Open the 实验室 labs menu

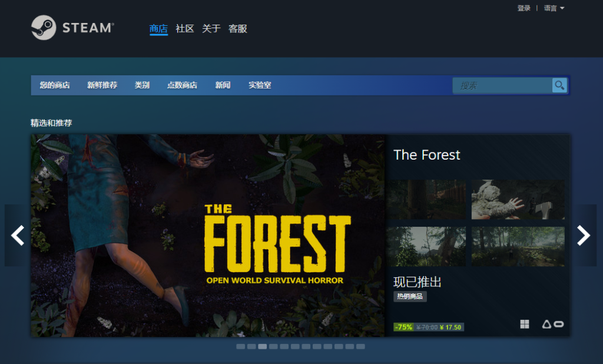coord(260,85)
